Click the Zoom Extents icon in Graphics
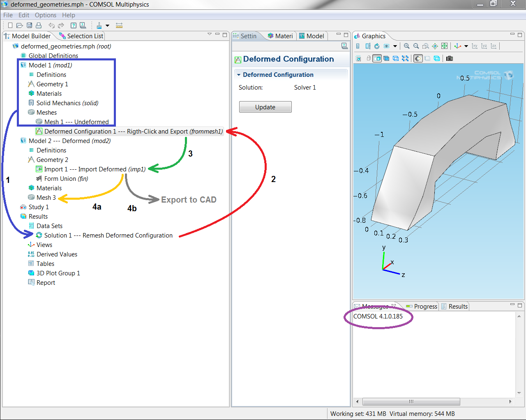Image resolution: width=526 pixels, height=420 pixels. (x=444, y=46)
